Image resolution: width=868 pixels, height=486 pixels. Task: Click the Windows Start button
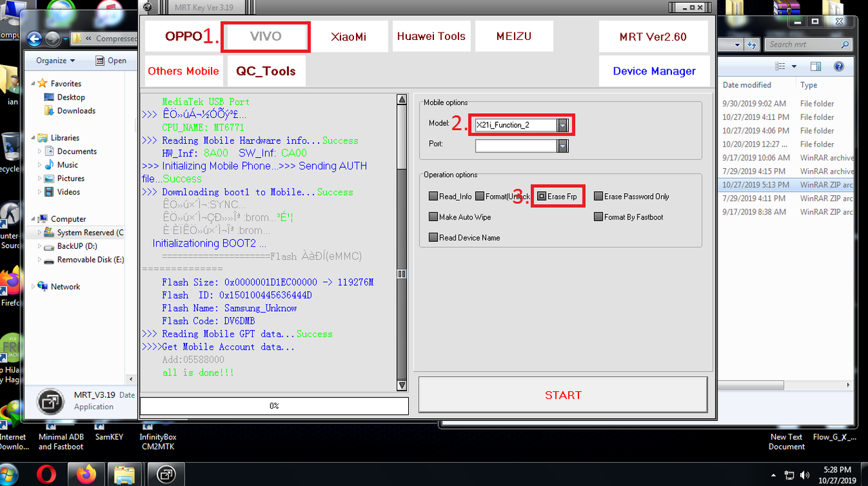[9, 474]
